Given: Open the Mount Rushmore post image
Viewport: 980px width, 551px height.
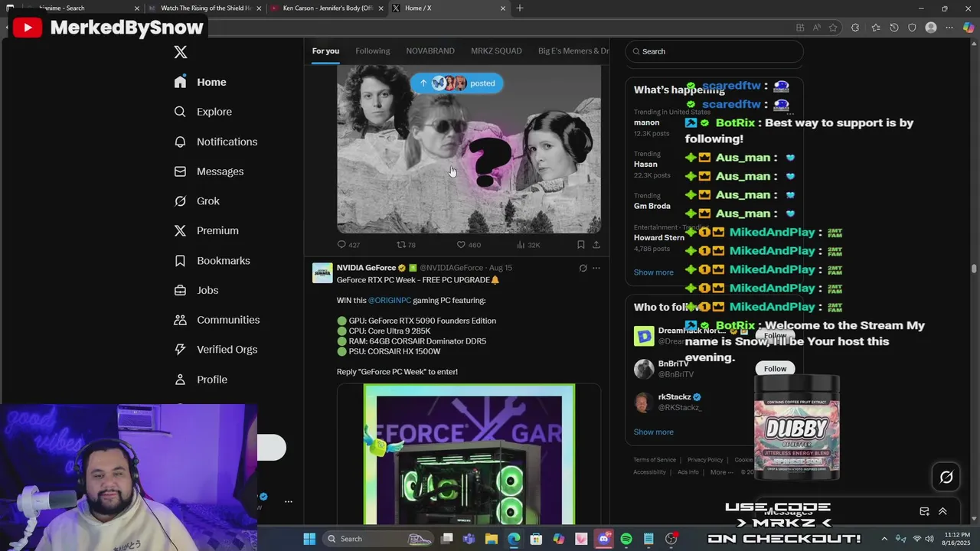Looking at the screenshot, I should tap(469, 149).
